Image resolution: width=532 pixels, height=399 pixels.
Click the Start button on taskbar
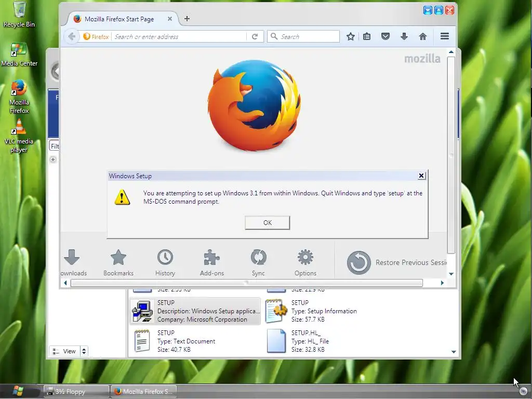coord(18,391)
